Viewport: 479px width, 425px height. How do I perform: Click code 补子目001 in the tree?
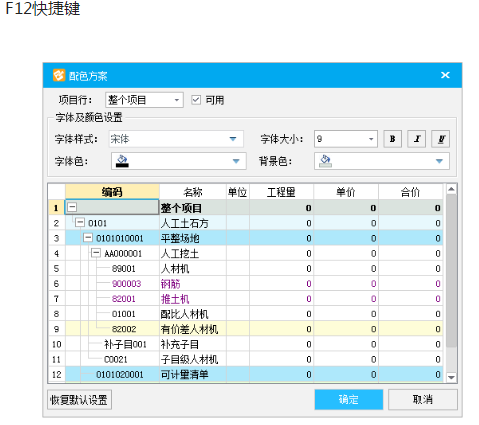point(125,344)
